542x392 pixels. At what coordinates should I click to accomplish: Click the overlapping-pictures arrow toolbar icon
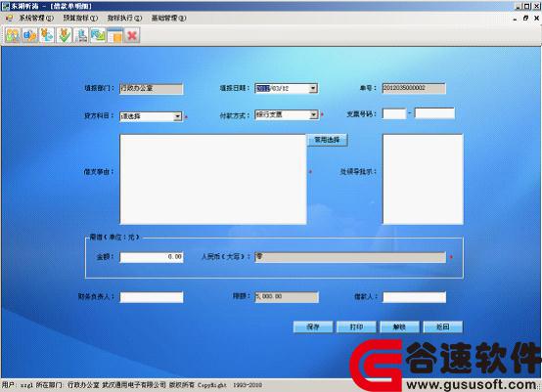tap(98, 35)
